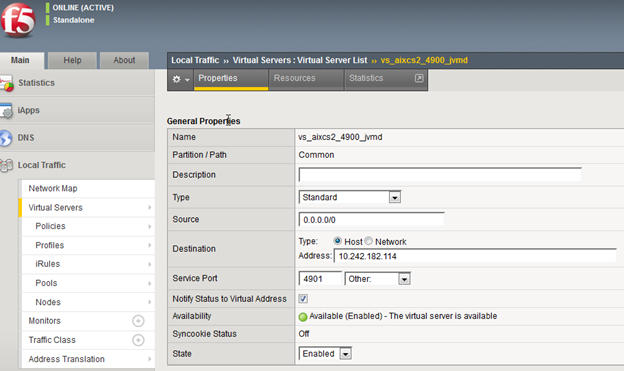This screenshot has width=624, height=371.
Task: Click the green availability status icon
Action: click(x=303, y=317)
